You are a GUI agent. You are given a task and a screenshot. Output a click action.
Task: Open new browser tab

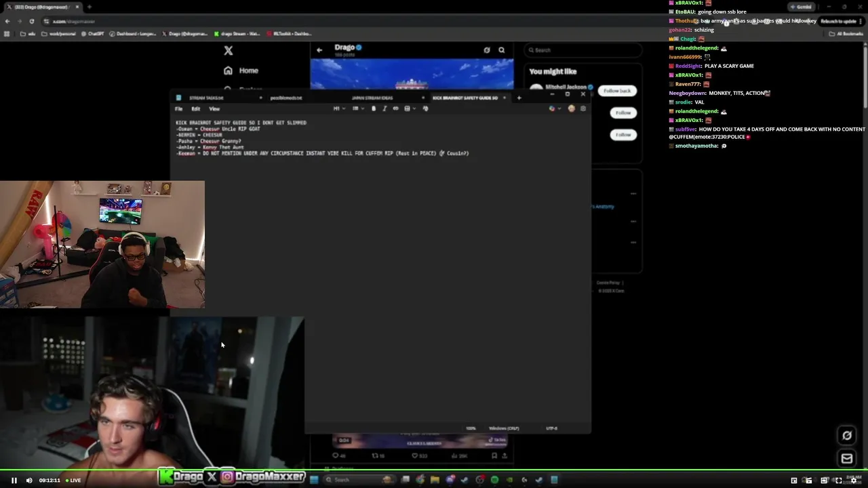(x=89, y=7)
